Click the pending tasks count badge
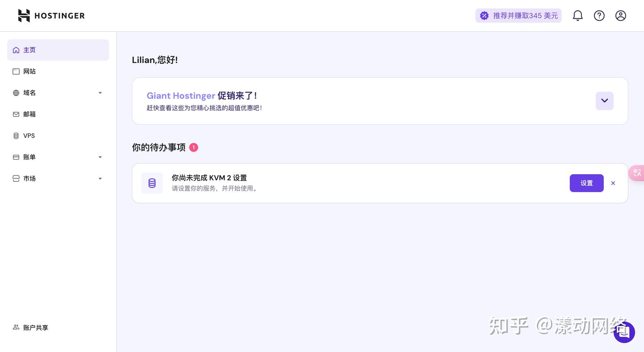 click(x=194, y=147)
